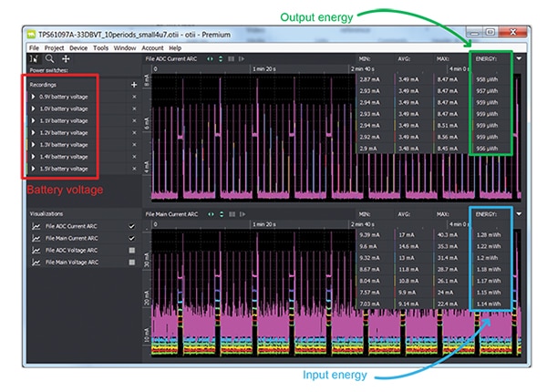The width and height of the screenshot is (547, 392).
Task: Enable File ADC Voltage ARC visualization
Action: tap(131, 250)
